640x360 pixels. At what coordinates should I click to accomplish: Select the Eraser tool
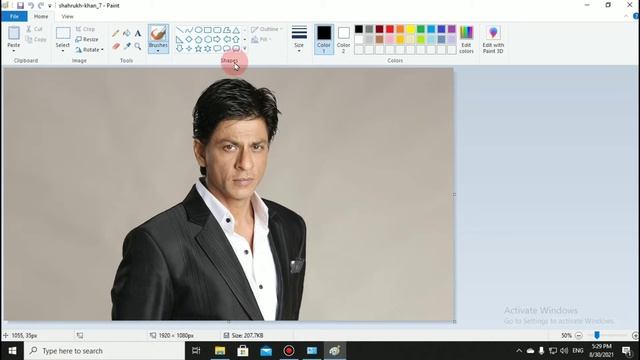[116, 46]
